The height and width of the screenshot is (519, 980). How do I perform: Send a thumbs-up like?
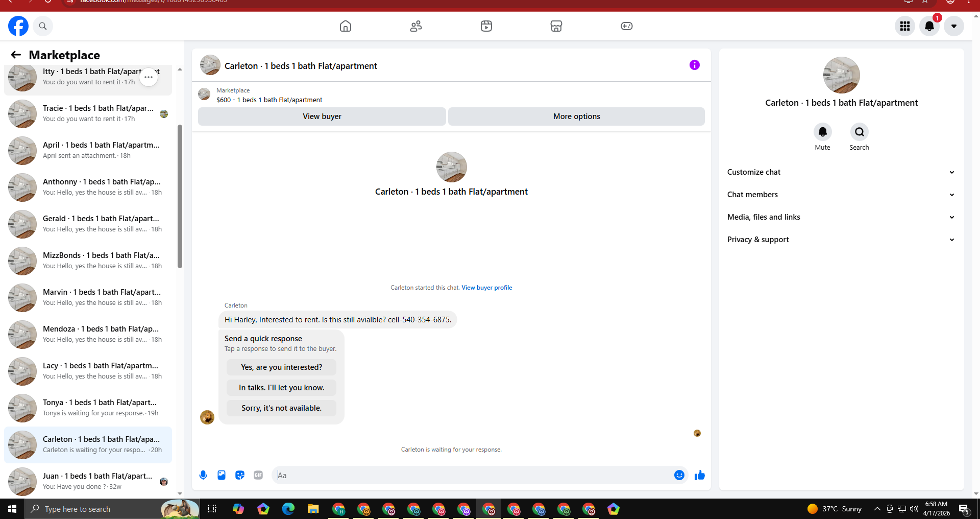pyautogui.click(x=700, y=475)
